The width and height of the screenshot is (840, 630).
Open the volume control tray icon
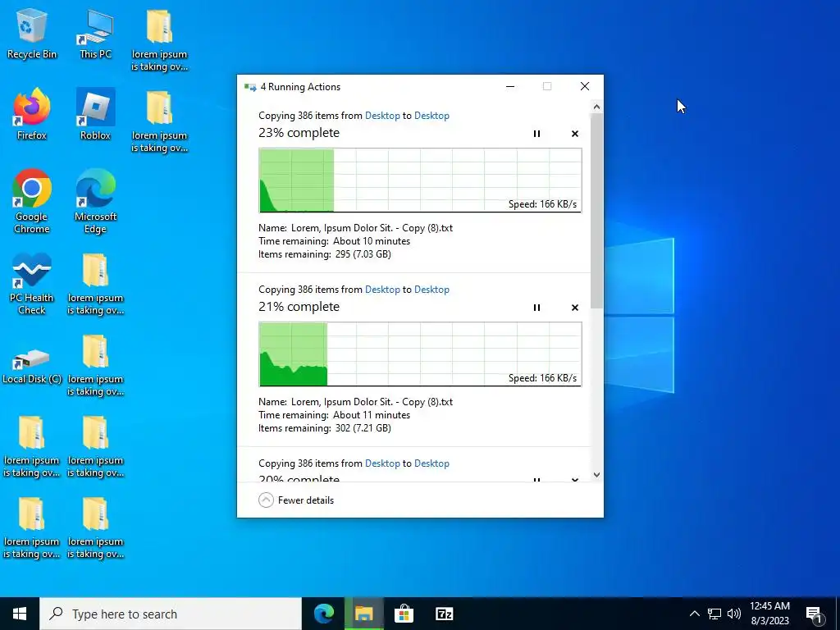pos(734,614)
